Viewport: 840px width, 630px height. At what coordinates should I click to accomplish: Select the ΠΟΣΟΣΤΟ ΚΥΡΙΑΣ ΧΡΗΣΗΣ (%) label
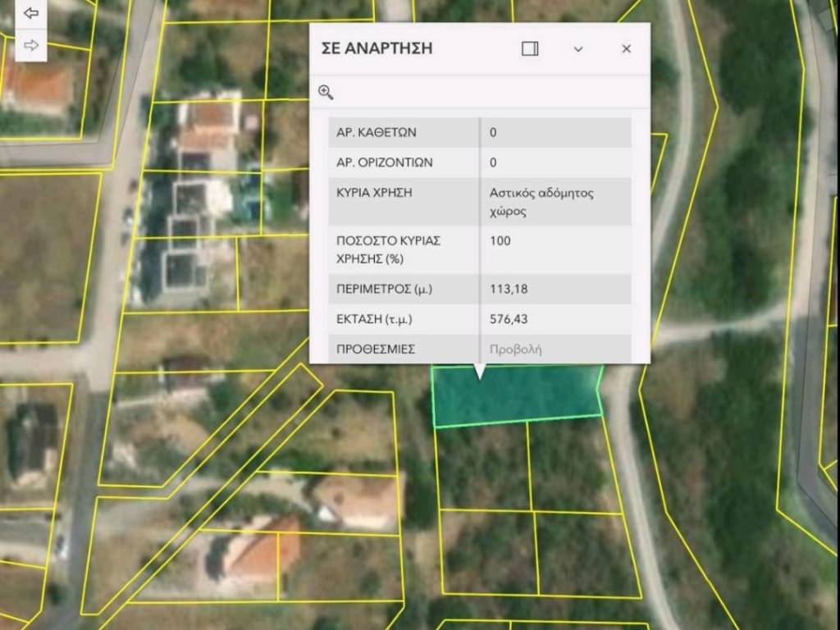389,249
